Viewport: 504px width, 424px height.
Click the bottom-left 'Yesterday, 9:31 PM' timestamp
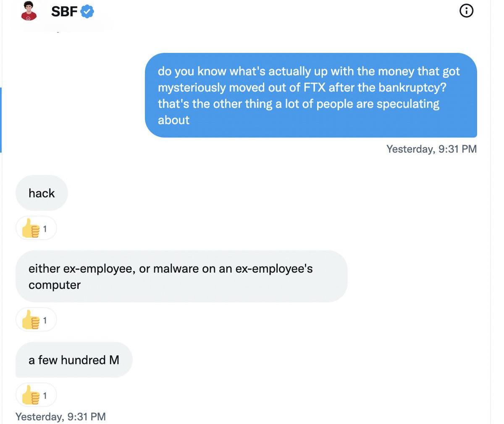[x=60, y=416]
